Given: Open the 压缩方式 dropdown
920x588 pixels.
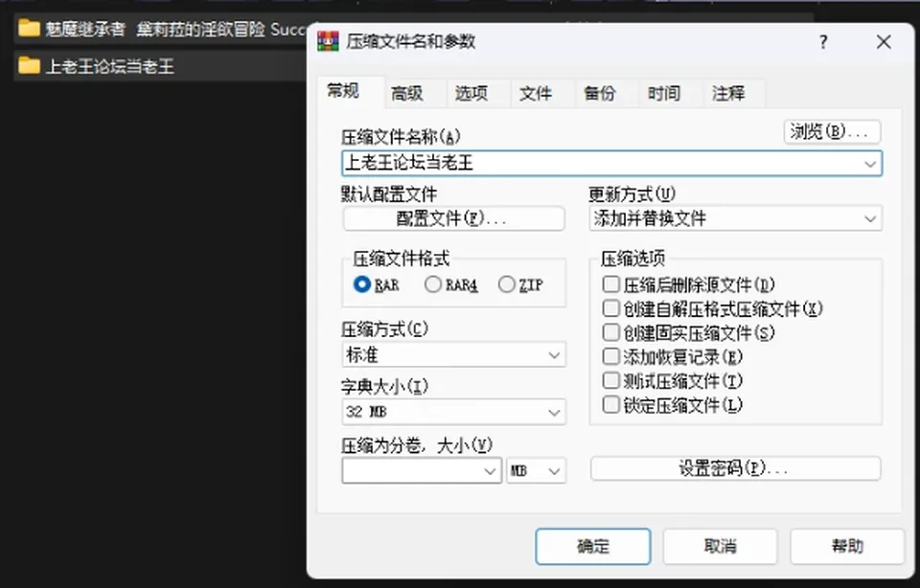Looking at the screenshot, I should (453, 354).
